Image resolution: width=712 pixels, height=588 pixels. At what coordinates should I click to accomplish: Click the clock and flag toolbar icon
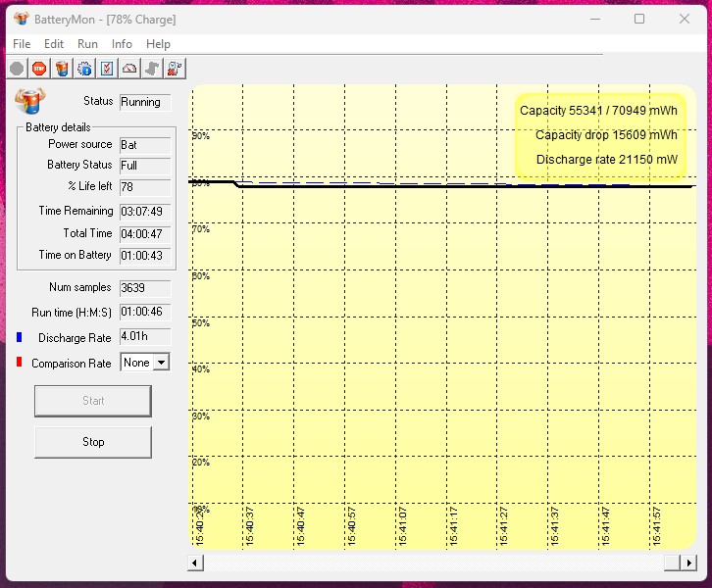coord(175,69)
